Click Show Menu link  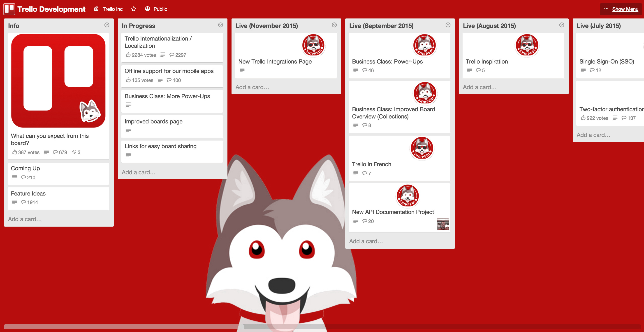(625, 9)
